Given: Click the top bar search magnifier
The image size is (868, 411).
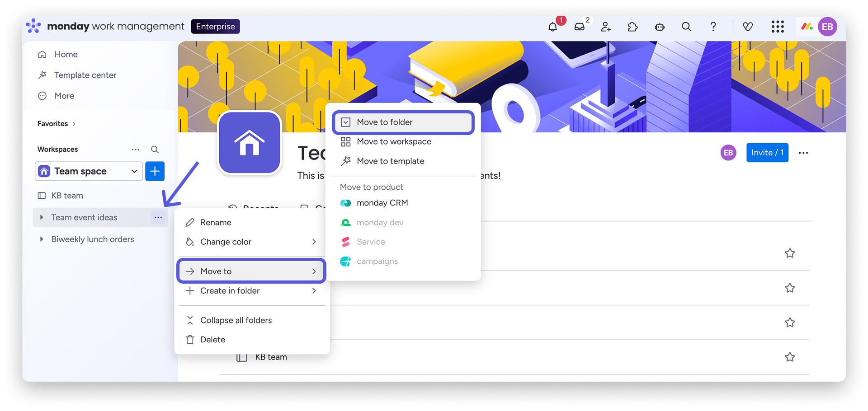Looking at the screenshot, I should [686, 27].
